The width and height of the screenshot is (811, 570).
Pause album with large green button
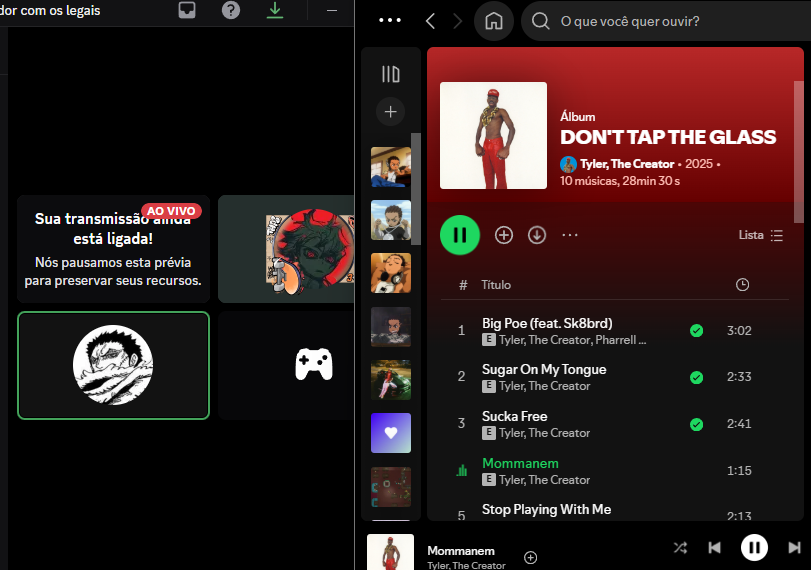pyautogui.click(x=460, y=235)
